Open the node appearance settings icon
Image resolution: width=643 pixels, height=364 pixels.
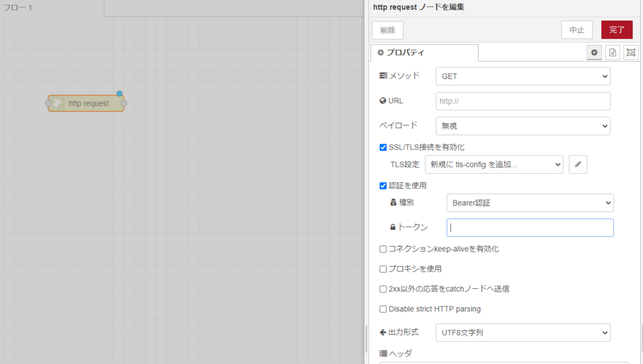(631, 52)
